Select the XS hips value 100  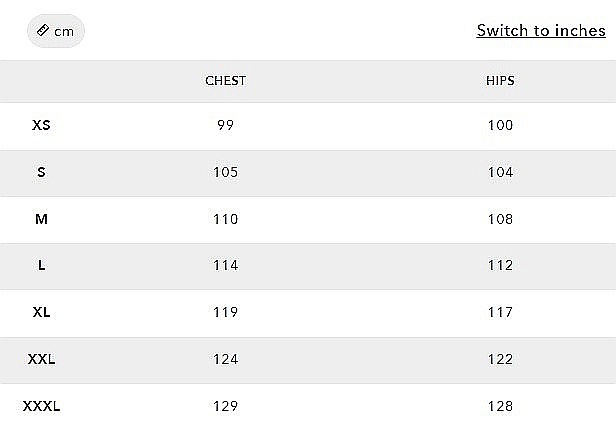[500, 126]
